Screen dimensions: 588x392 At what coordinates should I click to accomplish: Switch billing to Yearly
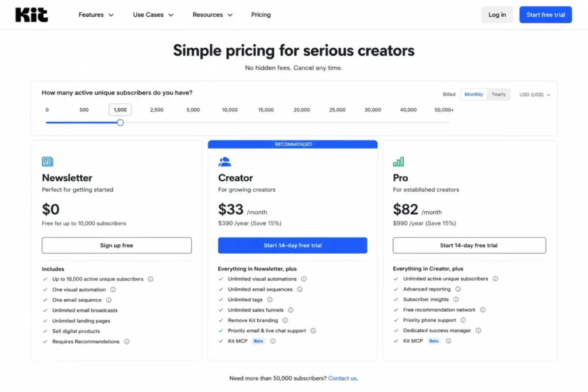click(x=499, y=95)
